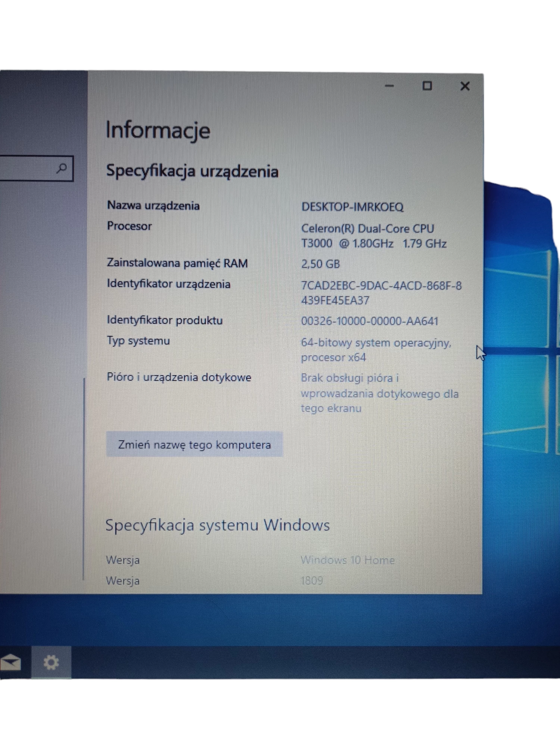Click the Typ systemu label

[x=138, y=341]
